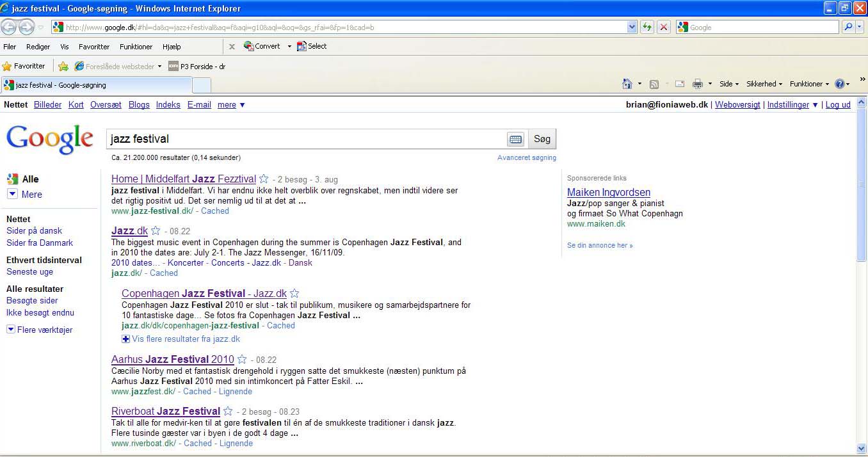Click the Google search field containing 'jazz festival'

[306, 139]
